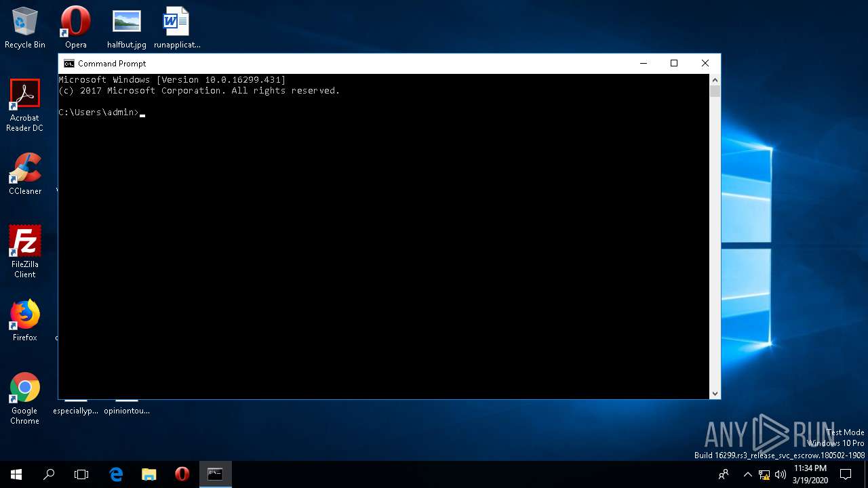Image resolution: width=868 pixels, height=488 pixels.
Task: Select the halfbut.jpg image file
Action: 127,28
